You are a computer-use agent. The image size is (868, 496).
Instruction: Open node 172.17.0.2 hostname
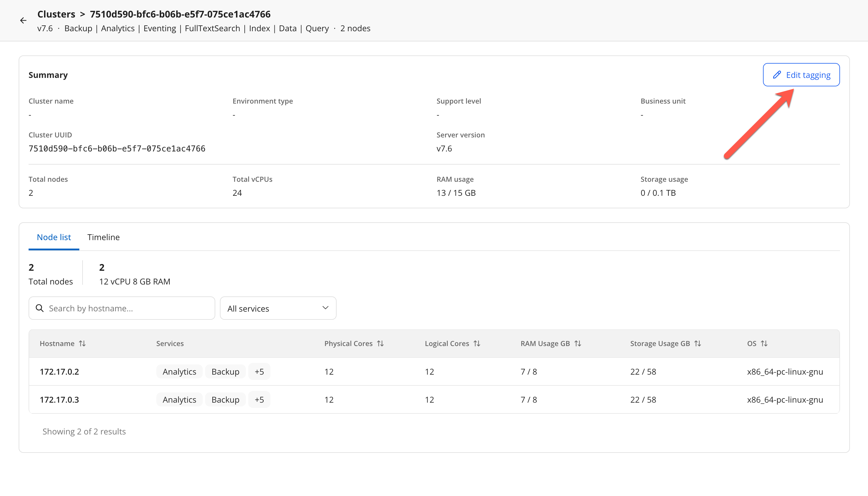click(59, 371)
